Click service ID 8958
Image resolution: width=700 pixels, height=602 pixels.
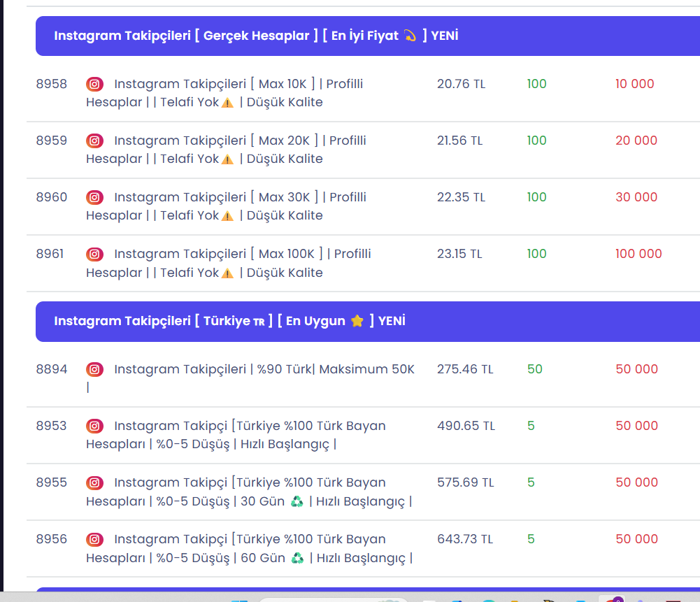[51, 84]
